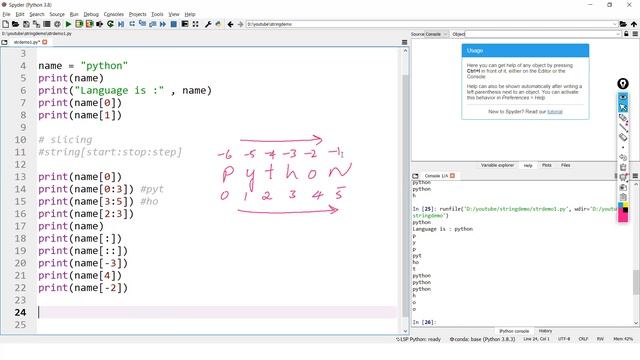Pick the pink color swatch
The height and width of the screenshot is (360, 640).
pyautogui.click(x=623, y=218)
